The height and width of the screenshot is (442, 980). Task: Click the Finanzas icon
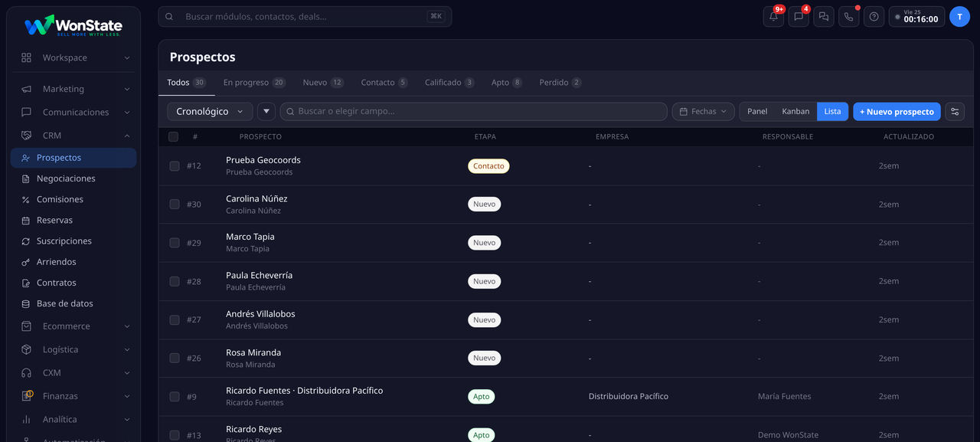[x=27, y=396]
